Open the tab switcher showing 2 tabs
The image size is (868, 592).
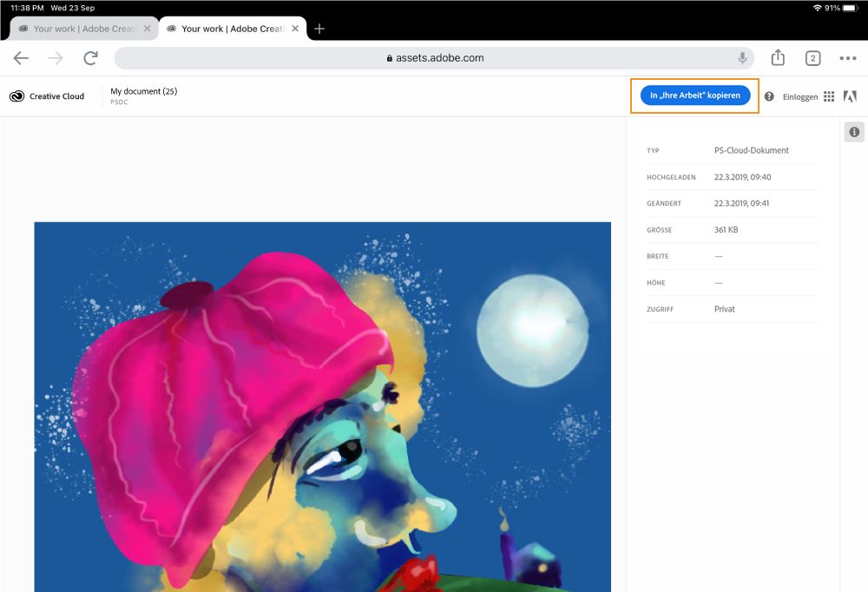point(812,58)
